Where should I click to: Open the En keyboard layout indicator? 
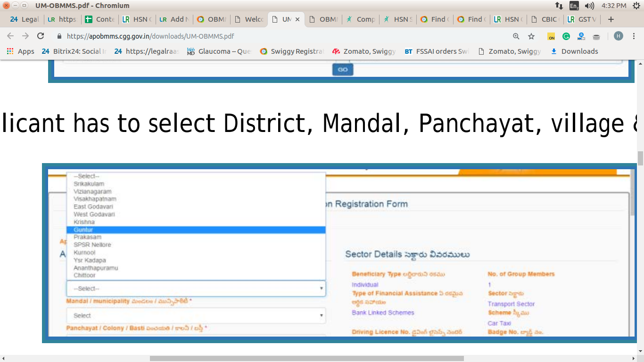click(x=574, y=6)
